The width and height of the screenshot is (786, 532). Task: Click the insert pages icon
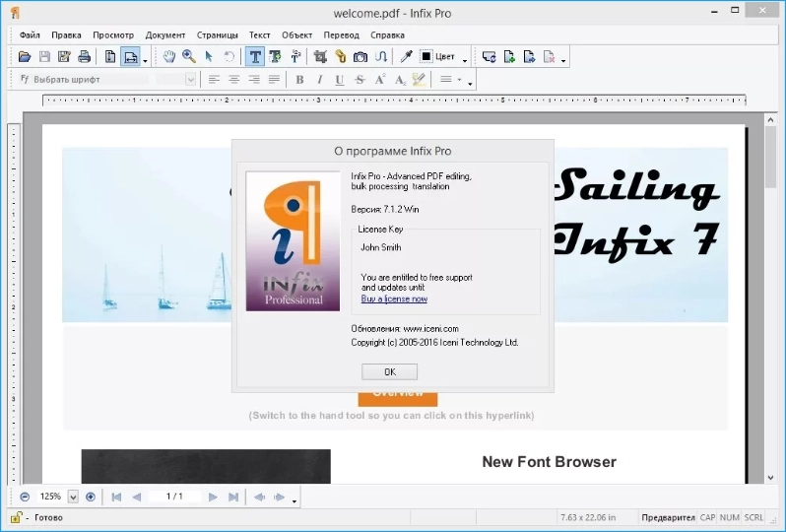(x=509, y=57)
